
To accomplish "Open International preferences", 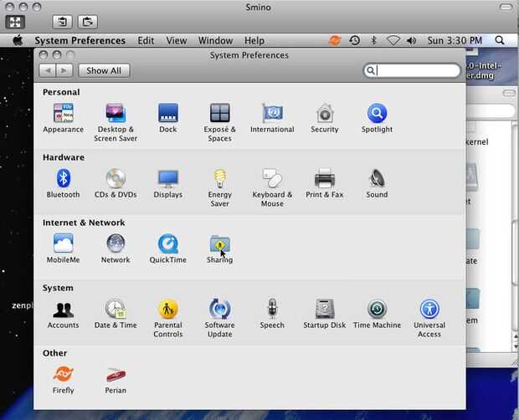I will tap(272, 118).
